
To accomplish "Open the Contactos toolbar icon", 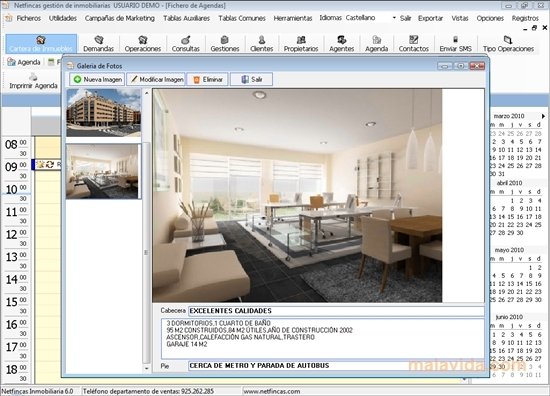I will coord(414,43).
